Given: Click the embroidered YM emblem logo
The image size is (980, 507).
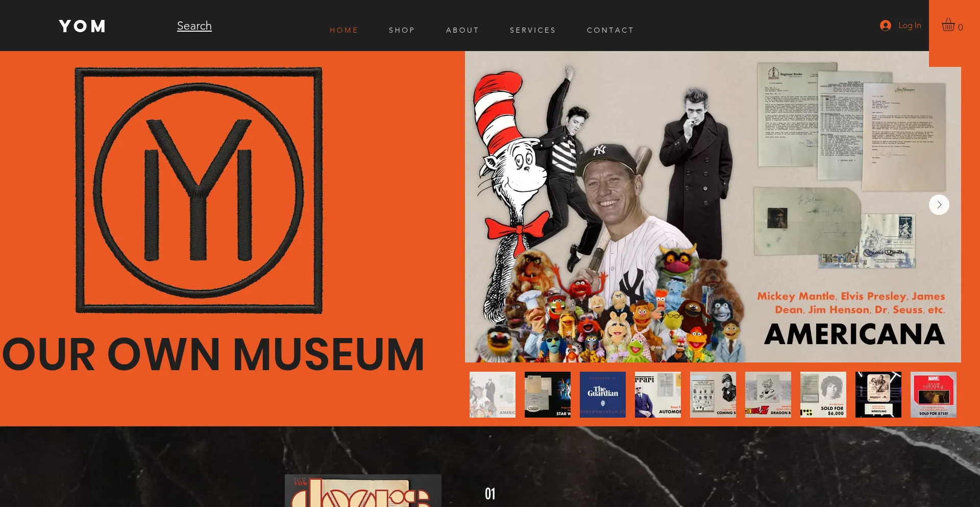Looking at the screenshot, I should (x=199, y=190).
